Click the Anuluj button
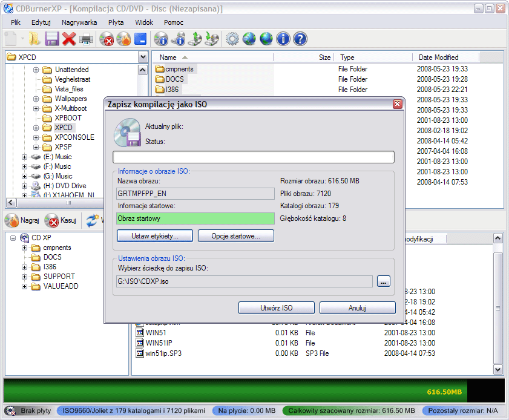The width and height of the screenshot is (509, 420). tap(358, 307)
